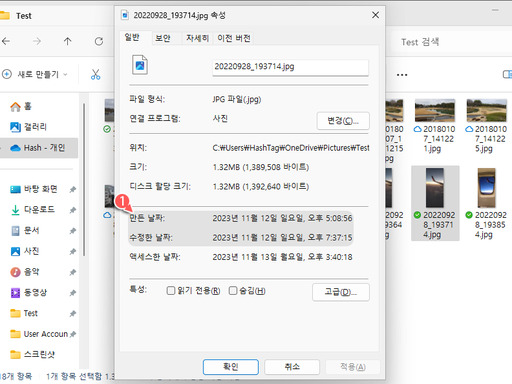
Task: Switch to the 자세히 tab
Action: tap(197, 38)
